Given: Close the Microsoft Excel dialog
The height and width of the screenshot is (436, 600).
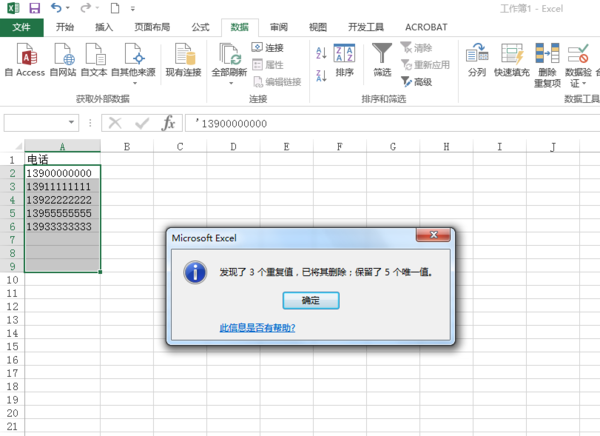Looking at the screenshot, I should pyautogui.click(x=433, y=235).
